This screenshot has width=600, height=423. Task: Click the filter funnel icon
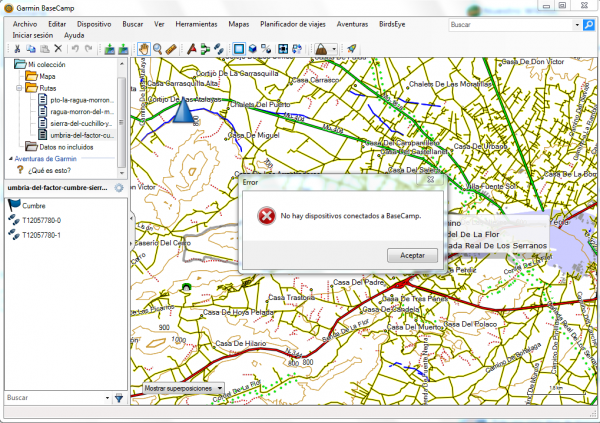pyautogui.click(x=119, y=398)
